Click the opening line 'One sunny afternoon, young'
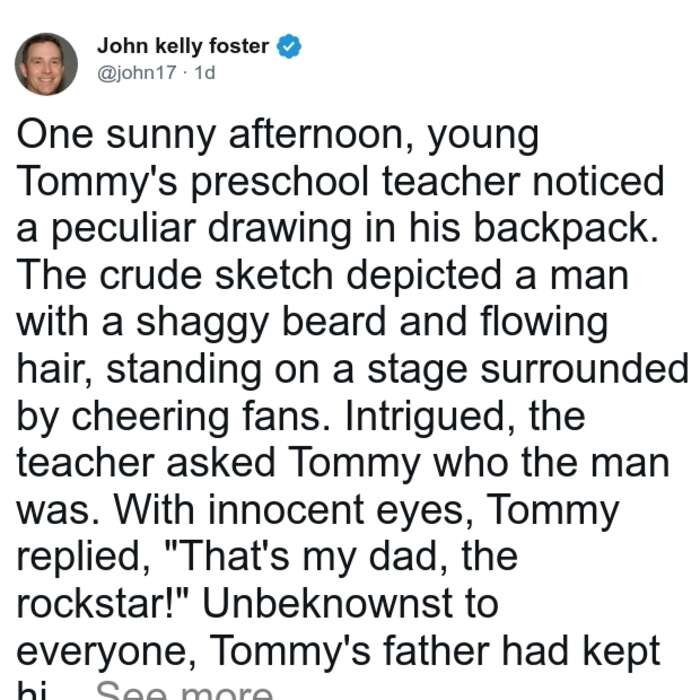The width and height of the screenshot is (700, 700). (278, 136)
